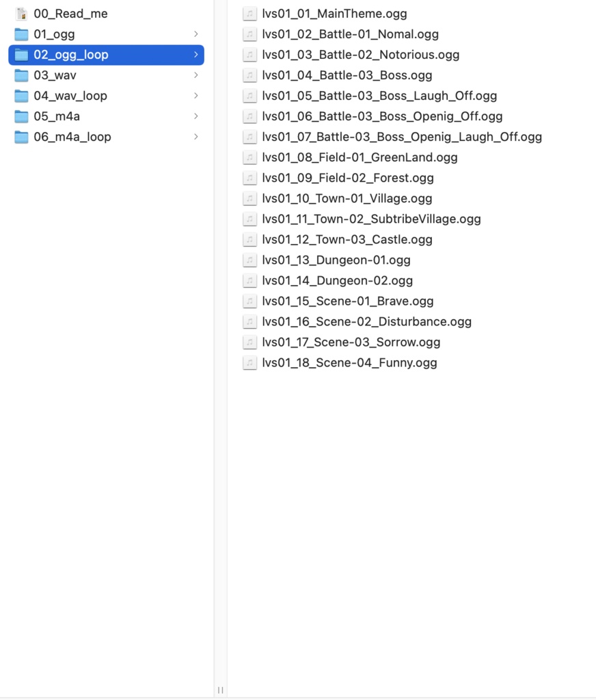596x700 pixels.
Task: Click the column divider resize handle
Action: [221, 690]
